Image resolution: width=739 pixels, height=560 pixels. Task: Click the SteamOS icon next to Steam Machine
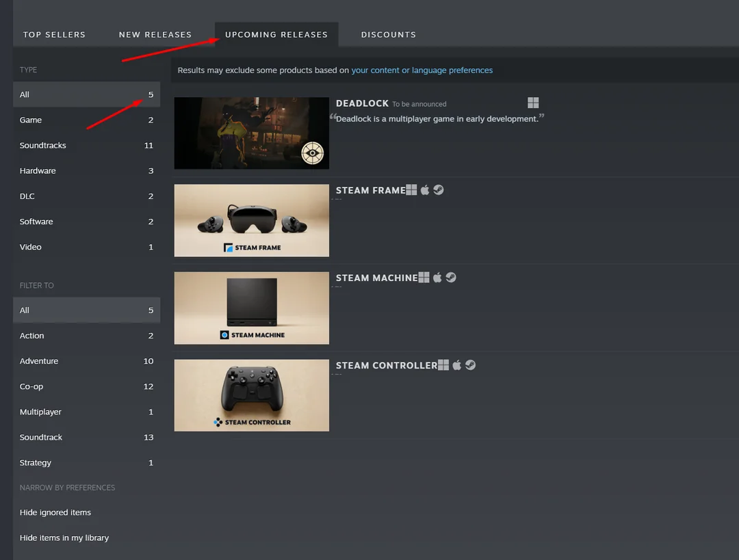click(450, 278)
